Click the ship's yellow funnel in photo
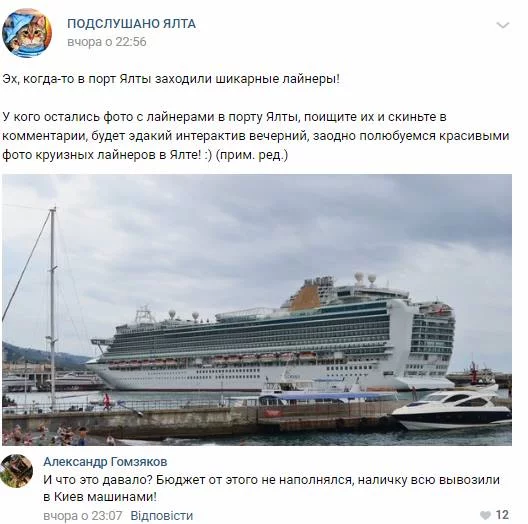The image size is (528, 524). pos(304,297)
